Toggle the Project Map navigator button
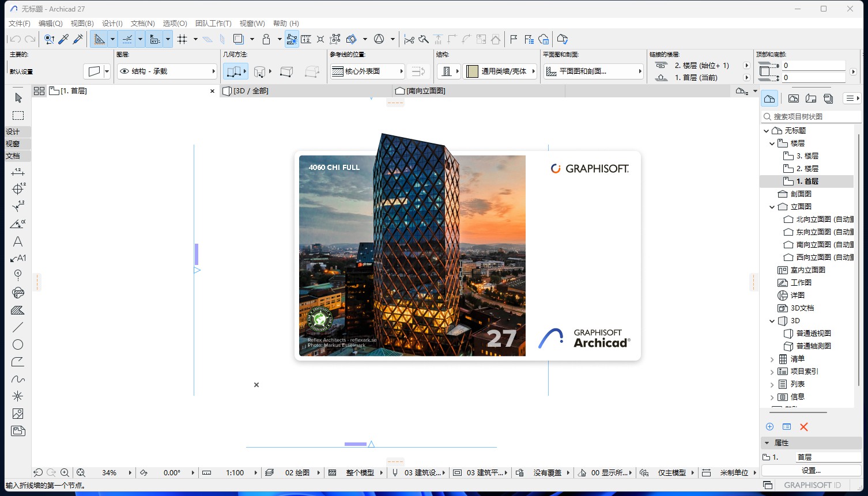 pos(769,99)
